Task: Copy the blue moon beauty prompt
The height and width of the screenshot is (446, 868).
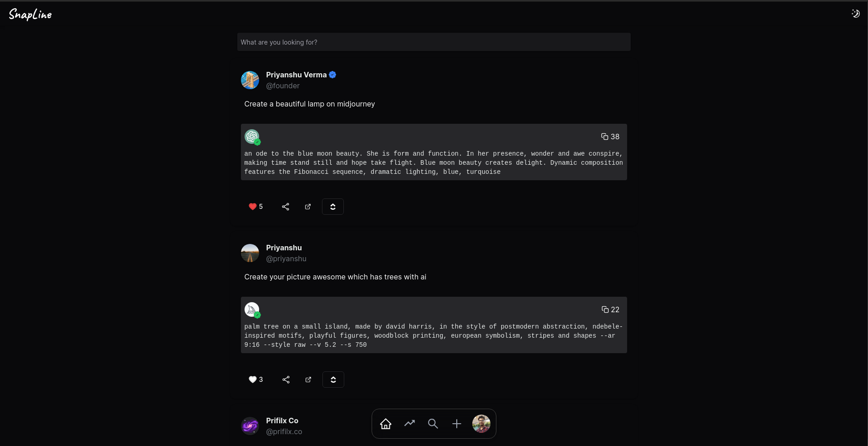Action: [x=610, y=137]
